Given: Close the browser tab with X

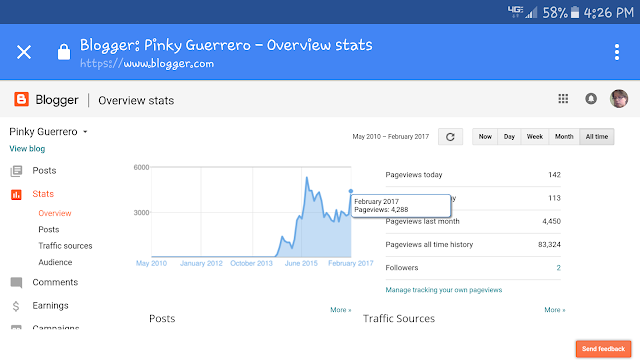Looking at the screenshot, I should point(24,52).
